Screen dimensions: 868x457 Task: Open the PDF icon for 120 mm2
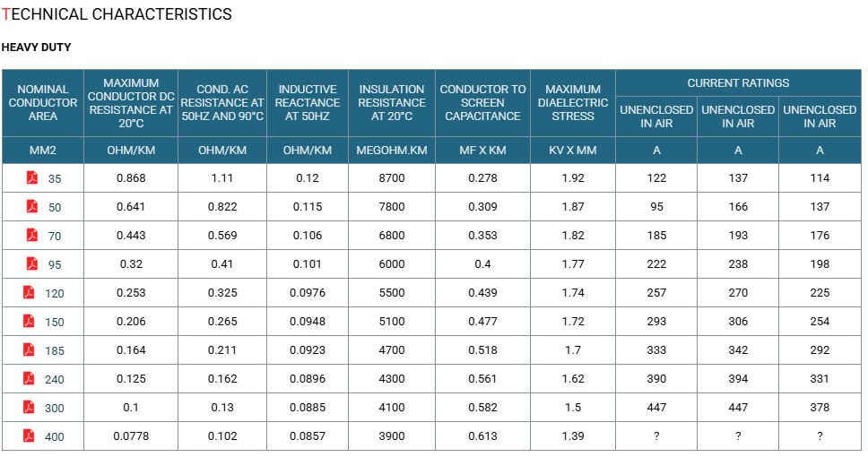click(x=29, y=293)
